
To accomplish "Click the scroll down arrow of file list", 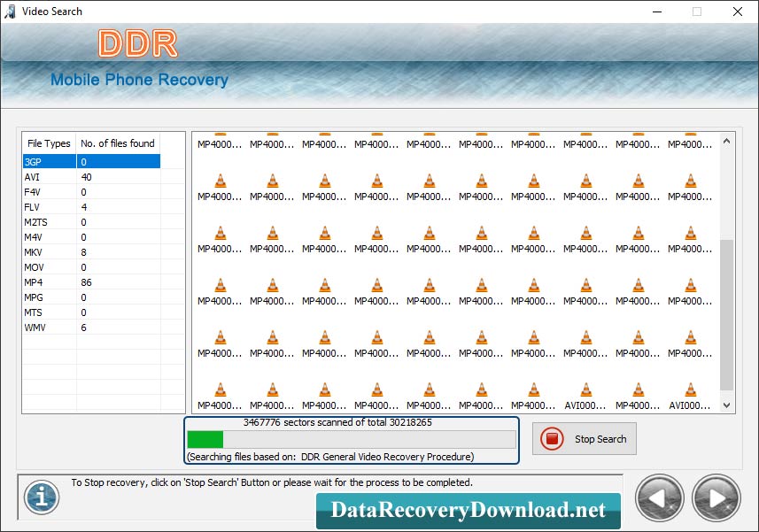I will [726, 405].
